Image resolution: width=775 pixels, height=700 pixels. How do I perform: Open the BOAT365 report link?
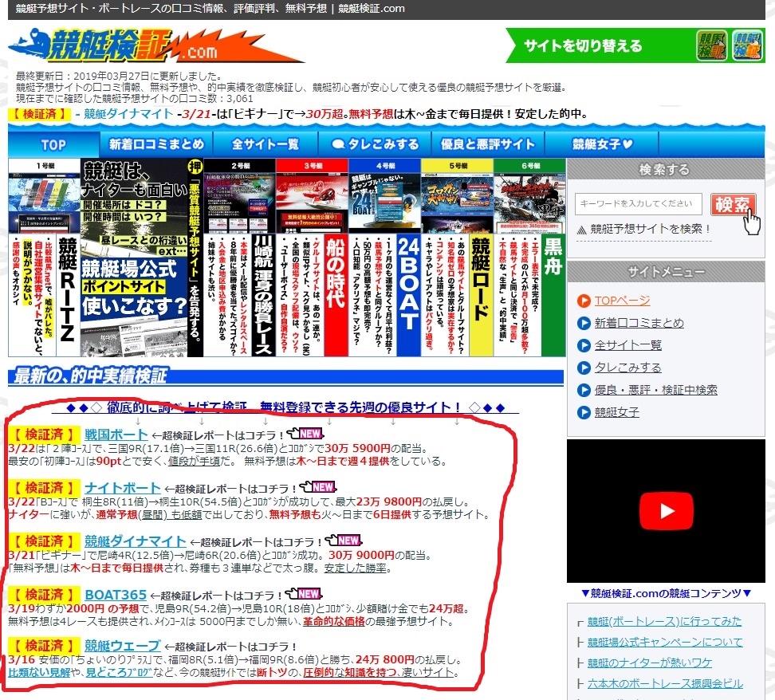[x=116, y=595]
